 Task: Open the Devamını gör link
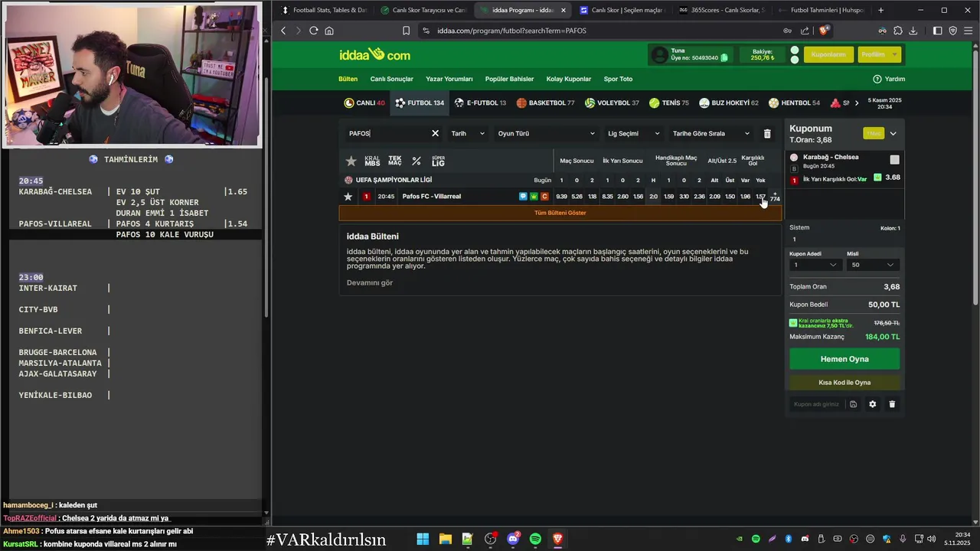tap(370, 282)
